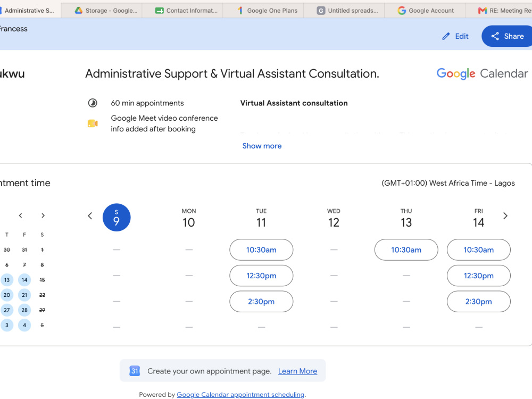532x399 pixels.
Task: Select date 27 in mini calendar
Action: tap(7, 310)
